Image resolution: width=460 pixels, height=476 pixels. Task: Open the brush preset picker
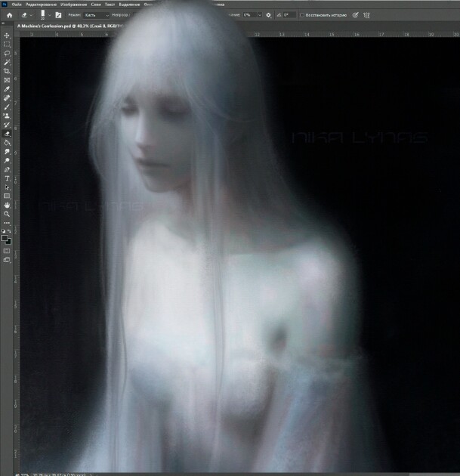tap(45, 15)
